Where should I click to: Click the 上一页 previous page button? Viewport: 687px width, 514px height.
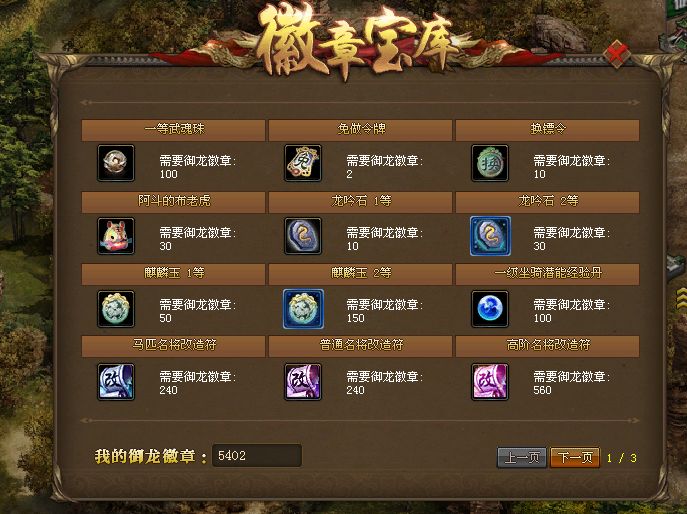click(522, 457)
